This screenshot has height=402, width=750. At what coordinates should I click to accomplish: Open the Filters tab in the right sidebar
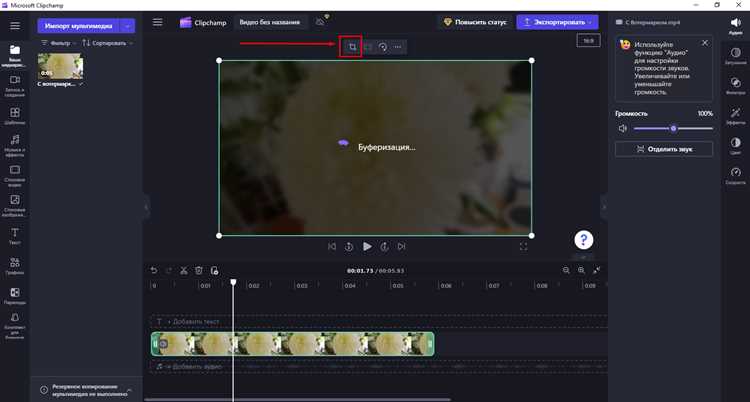(x=736, y=85)
